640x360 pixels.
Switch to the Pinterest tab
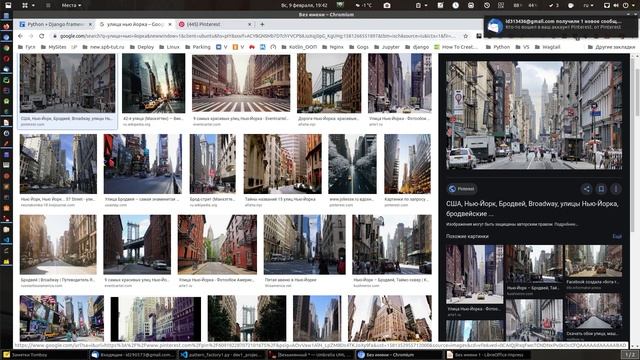click(215, 24)
